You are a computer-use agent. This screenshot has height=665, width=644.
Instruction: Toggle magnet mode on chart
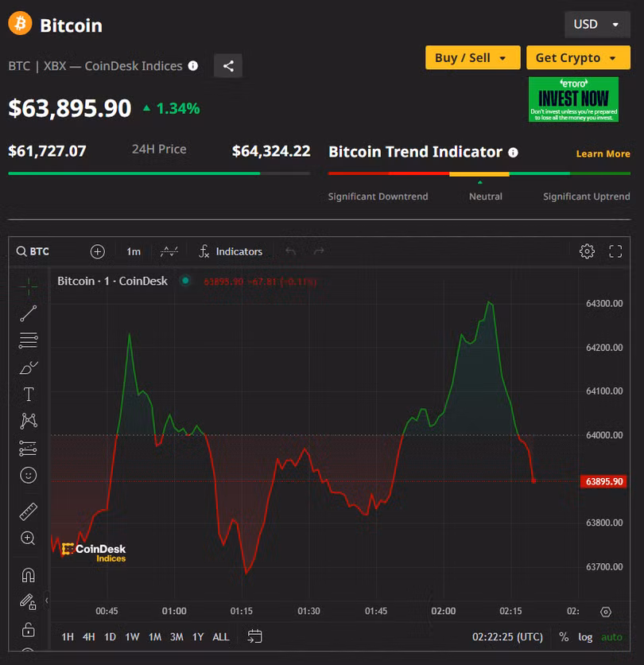[x=29, y=575]
